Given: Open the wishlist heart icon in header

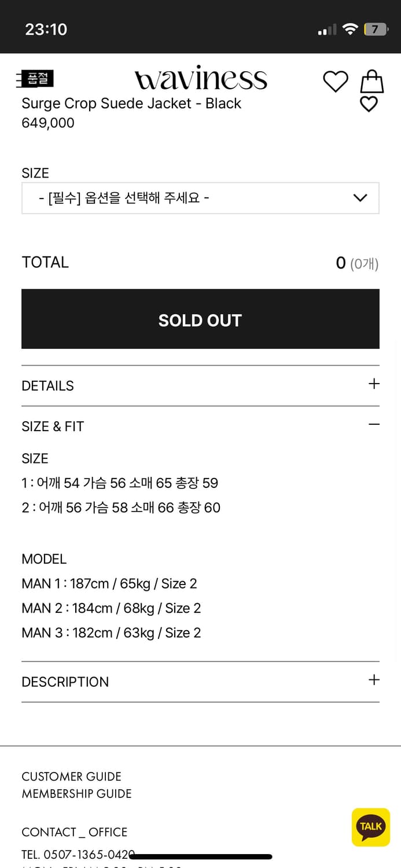Looking at the screenshot, I should [336, 81].
